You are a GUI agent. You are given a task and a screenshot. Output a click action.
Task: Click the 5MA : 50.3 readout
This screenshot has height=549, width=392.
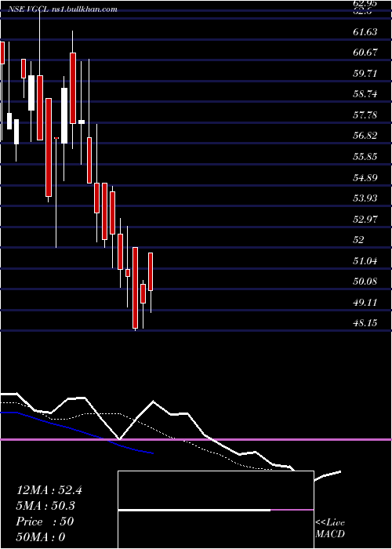click(45, 506)
